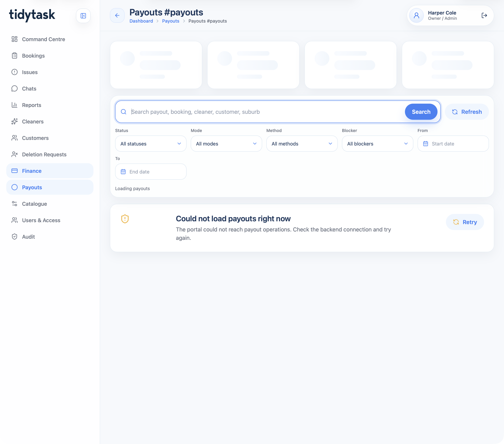
Task: Open the All methods dropdown
Action: pyautogui.click(x=302, y=144)
